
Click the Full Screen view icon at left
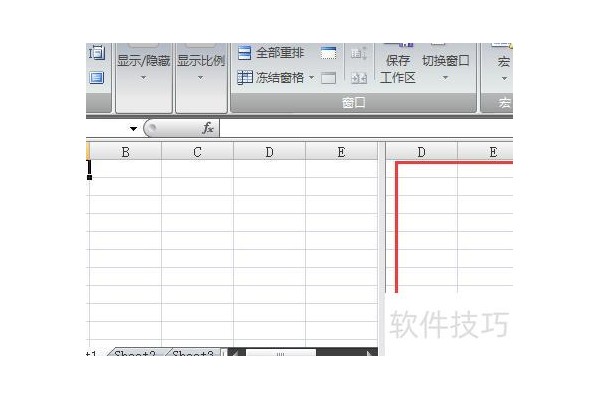tap(97, 78)
